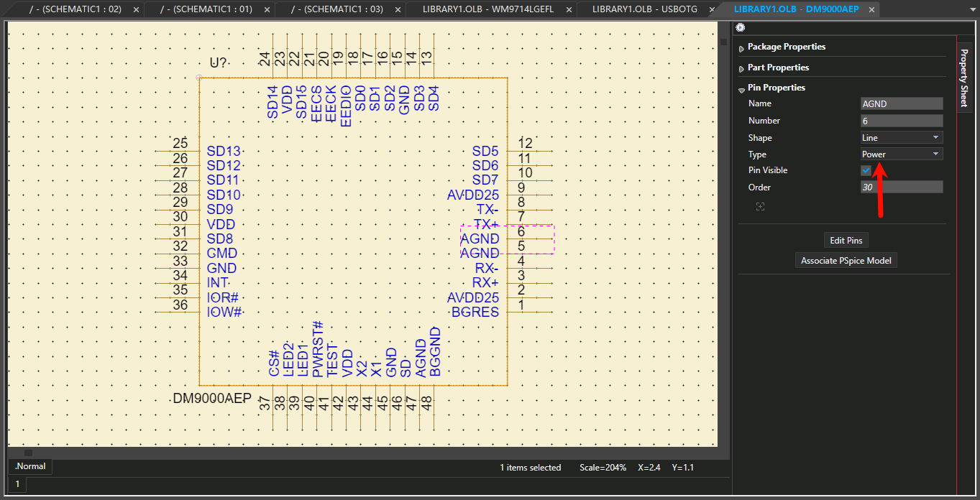Close the SCHEMATIC1 : 02 tab
The height and width of the screenshot is (500, 980).
click(134, 9)
